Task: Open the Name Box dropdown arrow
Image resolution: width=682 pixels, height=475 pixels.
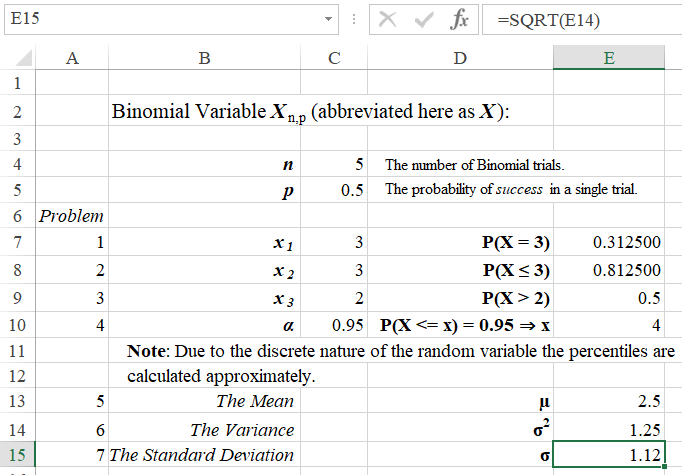Action: (329, 19)
